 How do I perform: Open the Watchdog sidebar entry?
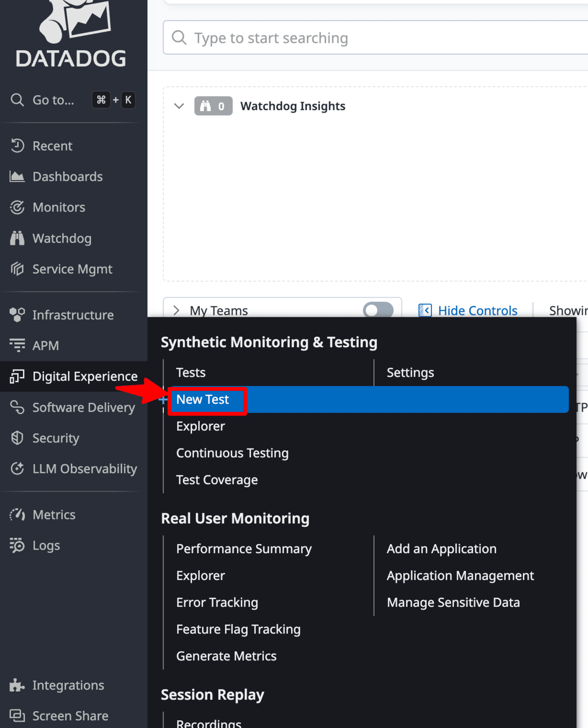(x=62, y=238)
